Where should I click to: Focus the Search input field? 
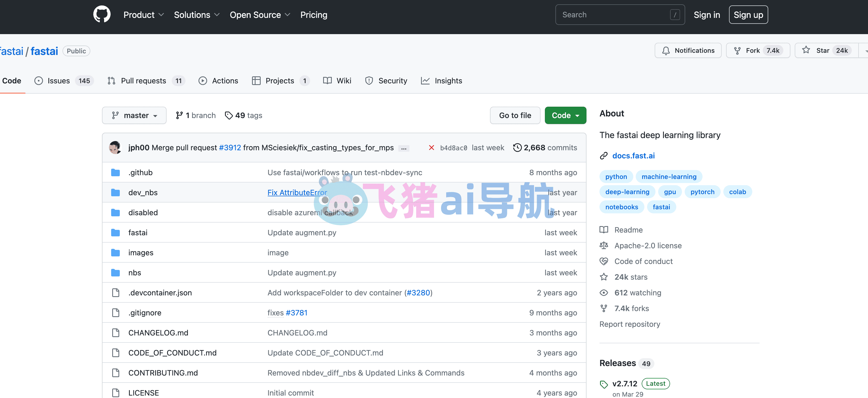(620, 15)
